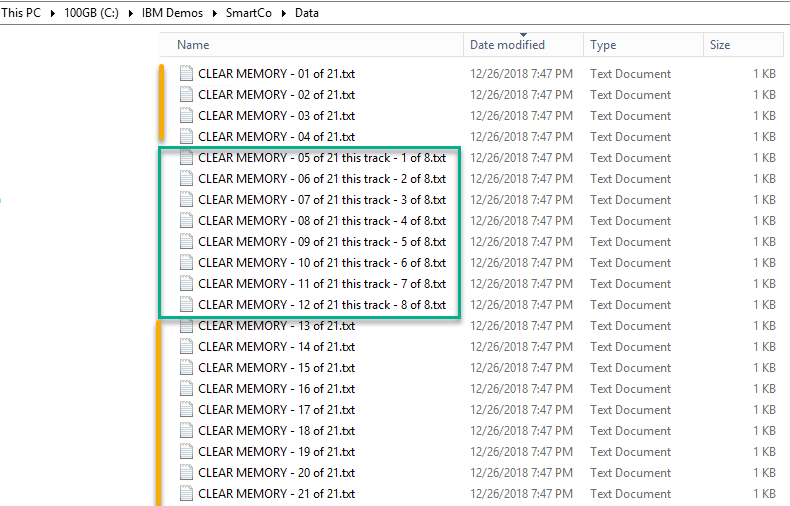790x506 pixels.
Task: Click the file icon for CLEAR MEMORY - 15 of 21.txt
Action: [186, 368]
